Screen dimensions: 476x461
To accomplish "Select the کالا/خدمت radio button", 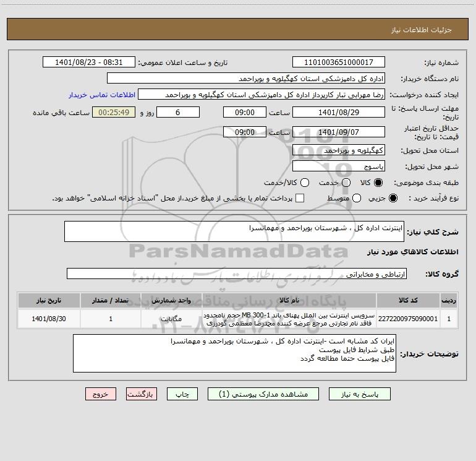I will [x=305, y=183].
